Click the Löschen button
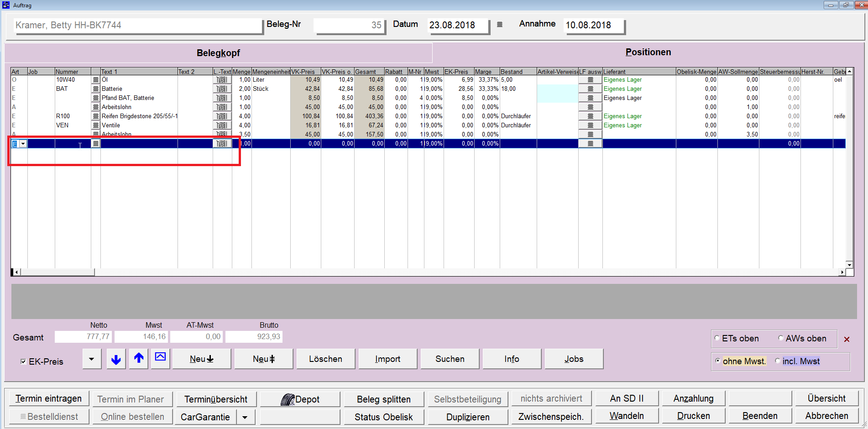 click(325, 359)
